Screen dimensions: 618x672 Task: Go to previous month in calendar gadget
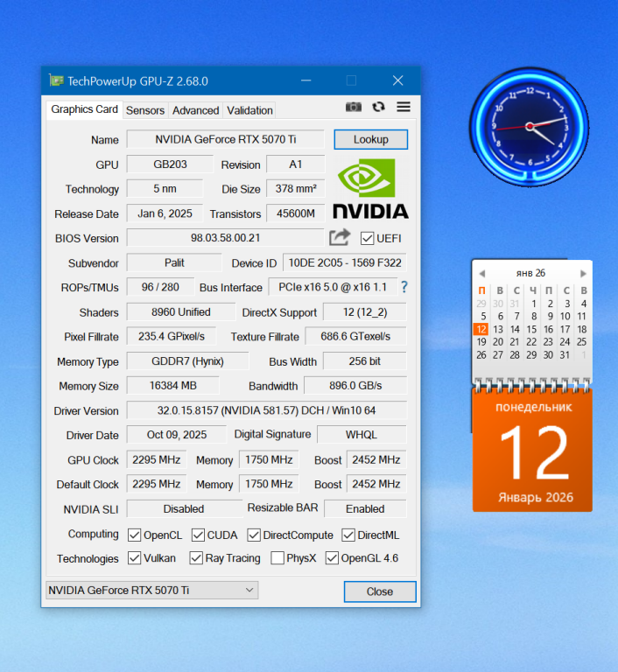click(x=482, y=273)
